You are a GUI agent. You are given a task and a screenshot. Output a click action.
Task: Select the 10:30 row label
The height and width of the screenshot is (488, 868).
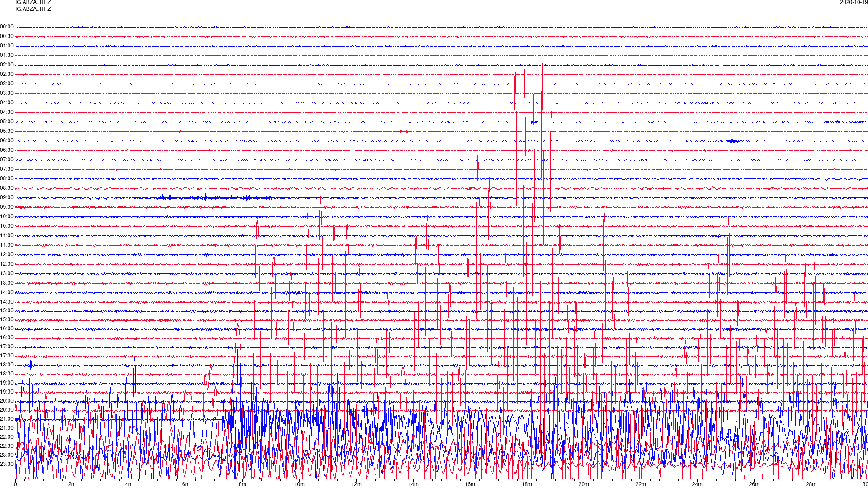coord(7,226)
